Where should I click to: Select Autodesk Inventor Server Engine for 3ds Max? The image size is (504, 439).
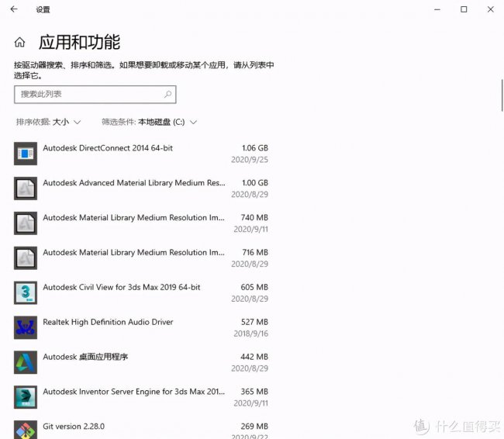(133, 392)
